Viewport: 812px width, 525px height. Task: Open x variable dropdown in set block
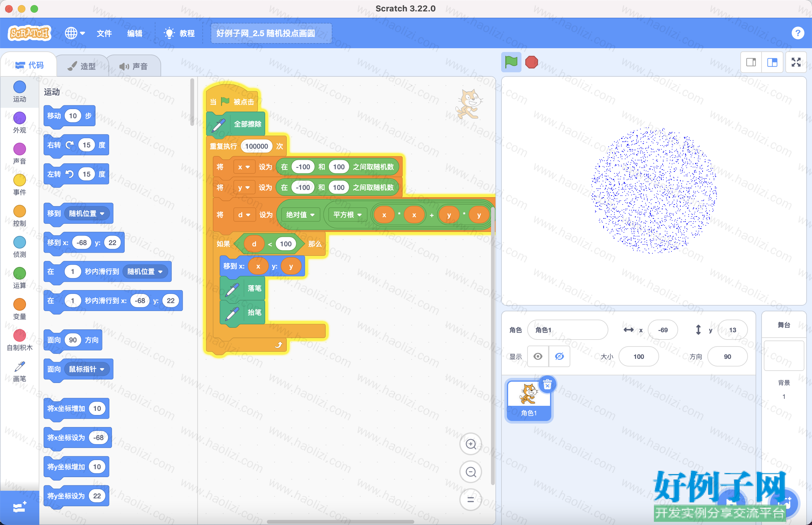244,167
